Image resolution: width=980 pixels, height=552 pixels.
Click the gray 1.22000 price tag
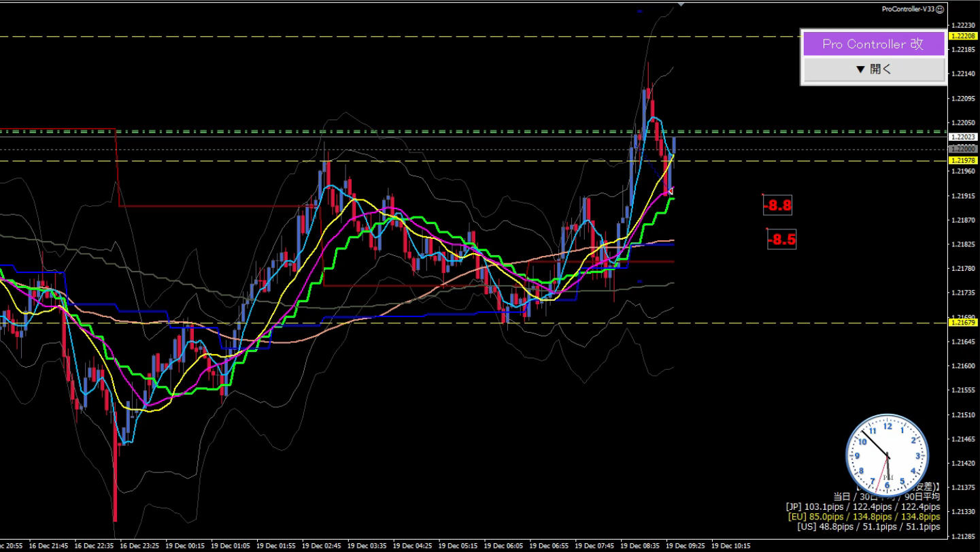click(x=962, y=148)
